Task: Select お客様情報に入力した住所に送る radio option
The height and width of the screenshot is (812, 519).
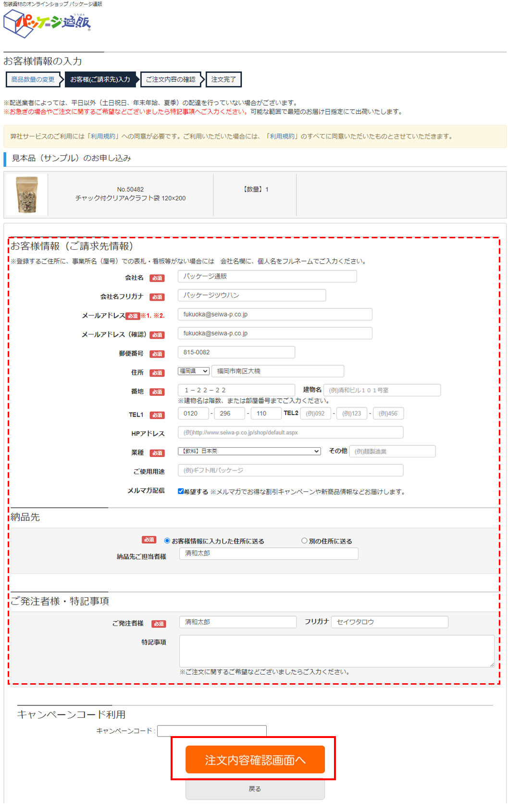Action: coord(167,541)
